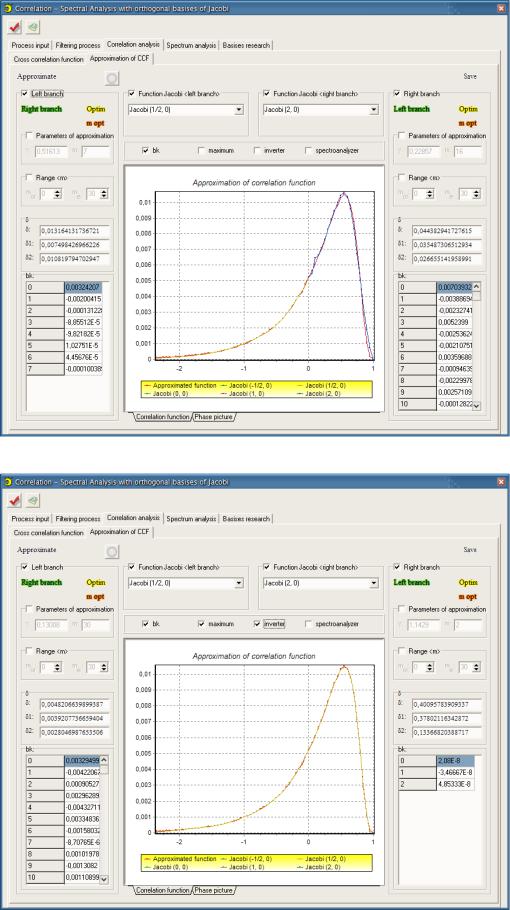
Task: Uncheck Left branch checkbox in upper window
Action: pyautogui.click(x=24, y=93)
